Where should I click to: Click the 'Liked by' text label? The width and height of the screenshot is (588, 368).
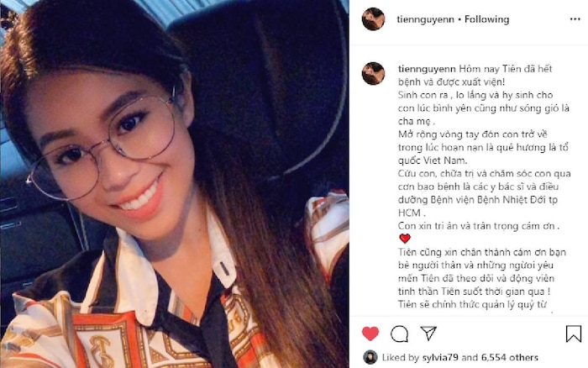click(x=401, y=357)
